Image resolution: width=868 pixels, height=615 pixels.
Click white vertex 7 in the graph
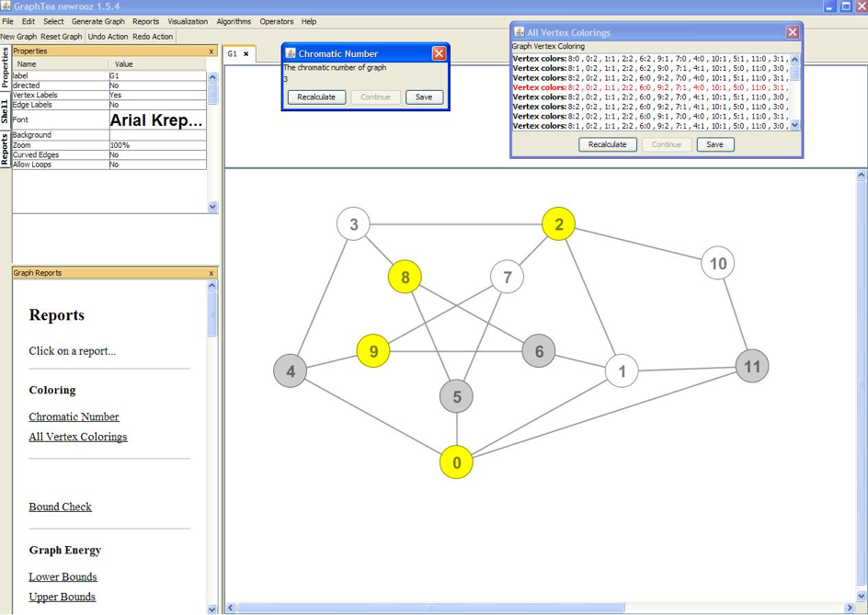click(507, 277)
